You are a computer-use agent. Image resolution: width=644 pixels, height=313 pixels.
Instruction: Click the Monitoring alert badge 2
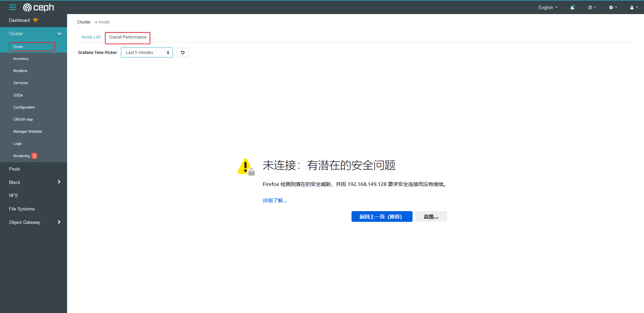(x=34, y=156)
